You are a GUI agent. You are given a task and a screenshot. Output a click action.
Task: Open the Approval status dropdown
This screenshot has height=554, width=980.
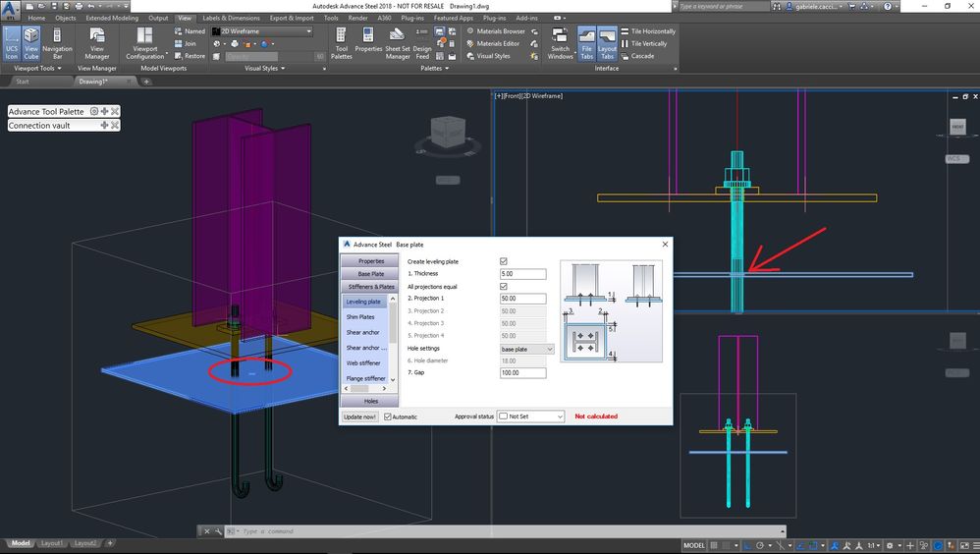[530, 416]
